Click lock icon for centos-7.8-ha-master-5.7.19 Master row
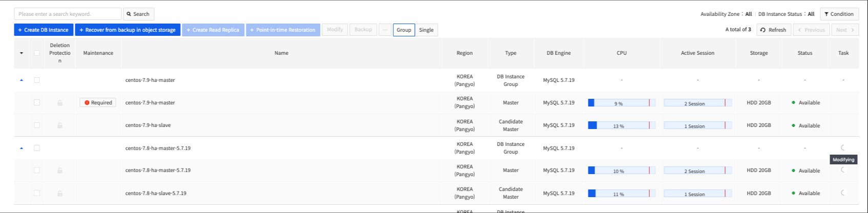Viewport: 868px width, 213px height. point(60,170)
